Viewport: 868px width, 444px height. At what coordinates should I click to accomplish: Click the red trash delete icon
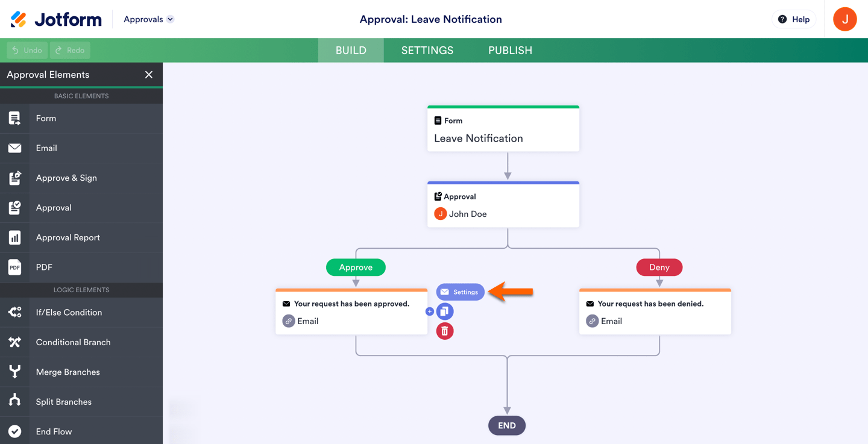(x=445, y=331)
